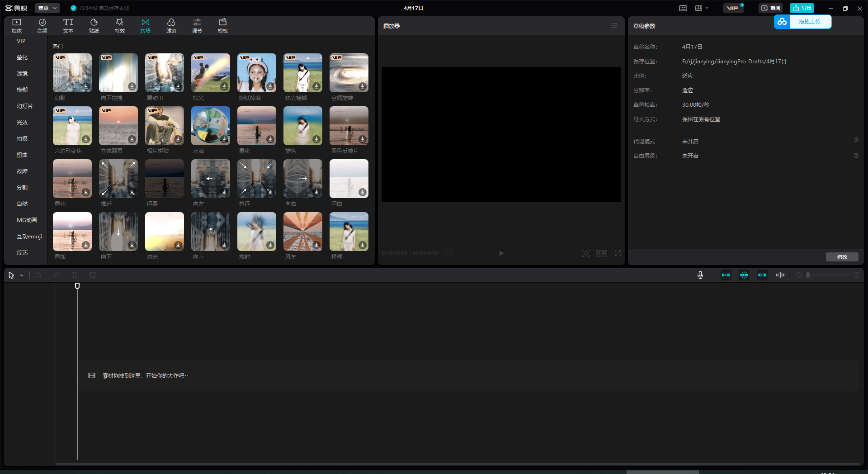Click the 修改 modify button
Screen dimensions: 868x474
click(842, 257)
